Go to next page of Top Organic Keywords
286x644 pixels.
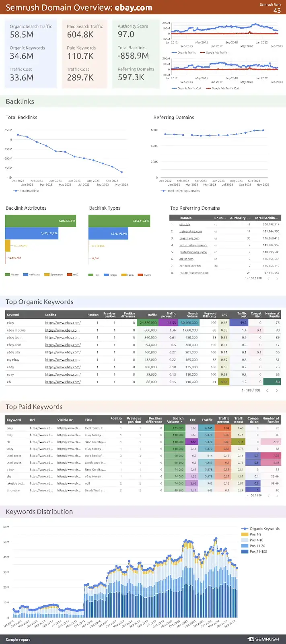[x=277, y=390]
